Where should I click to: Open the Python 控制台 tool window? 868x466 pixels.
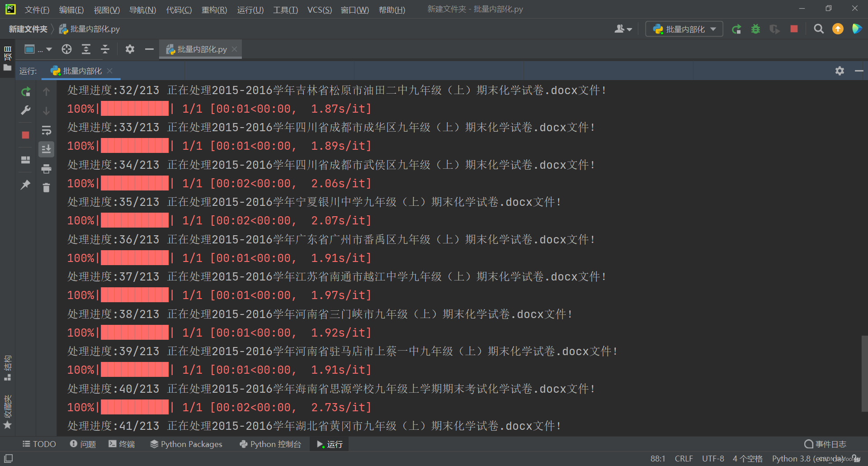click(270, 444)
